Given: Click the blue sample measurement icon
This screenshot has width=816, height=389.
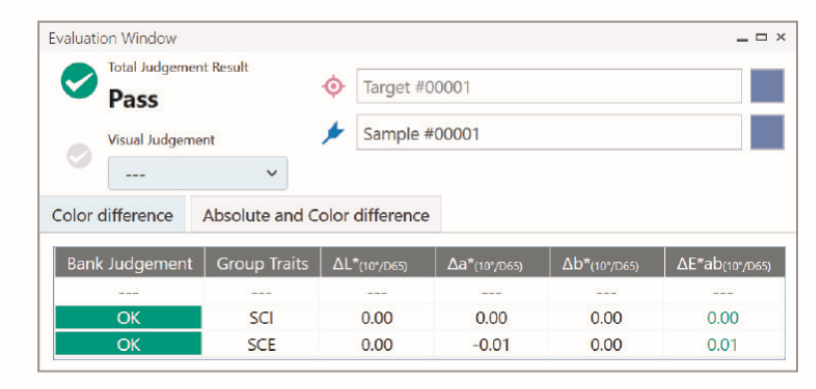Looking at the screenshot, I should [x=333, y=133].
